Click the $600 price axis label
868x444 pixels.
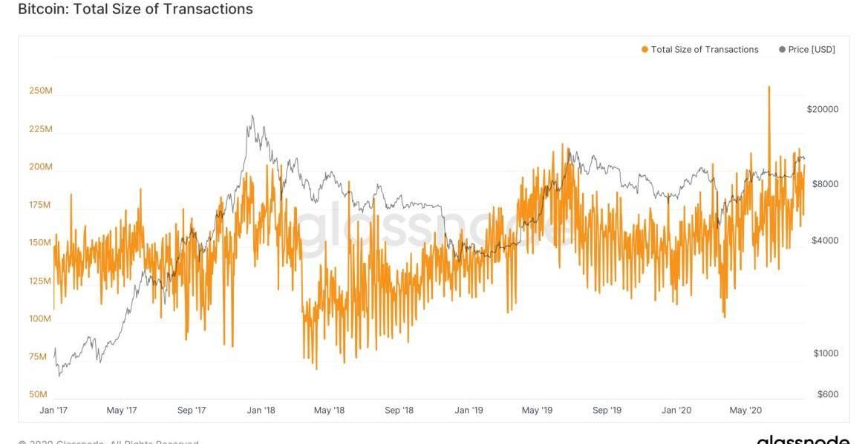826,394
